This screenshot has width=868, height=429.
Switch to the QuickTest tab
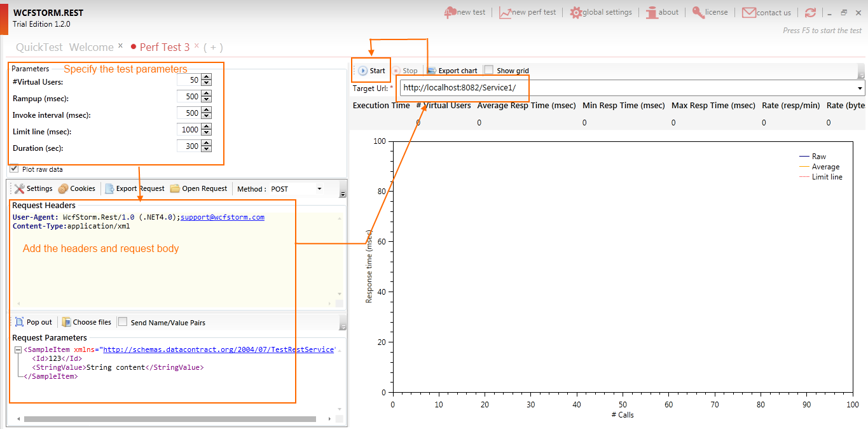pyautogui.click(x=39, y=47)
